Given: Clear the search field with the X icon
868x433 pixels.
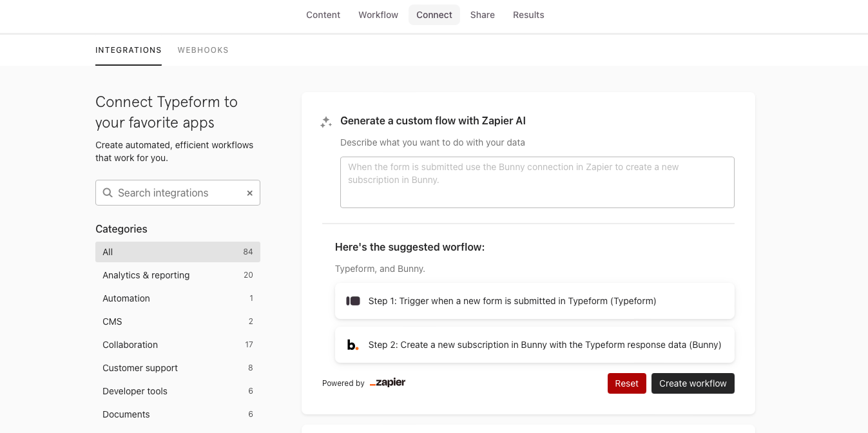Looking at the screenshot, I should tap(249, 193).
